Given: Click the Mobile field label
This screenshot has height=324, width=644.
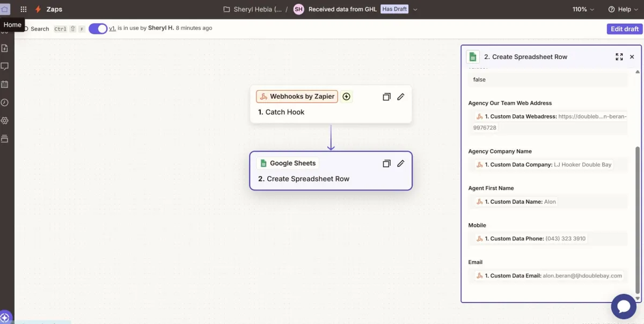Looking at the screenshot, I should 477,225.
